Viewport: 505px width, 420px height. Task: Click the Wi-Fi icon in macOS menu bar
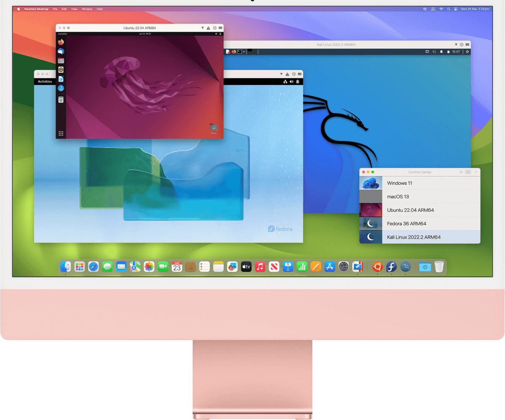[441, 9]
